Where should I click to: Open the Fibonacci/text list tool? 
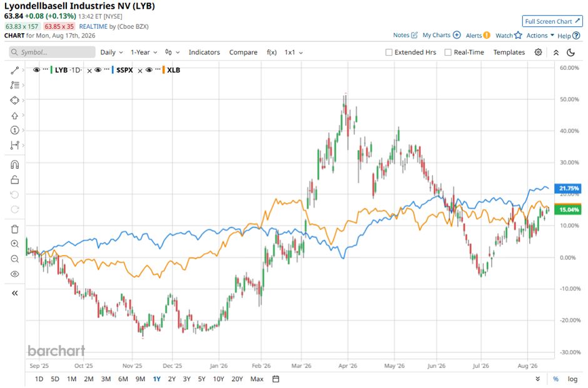(x=14, y=85)
